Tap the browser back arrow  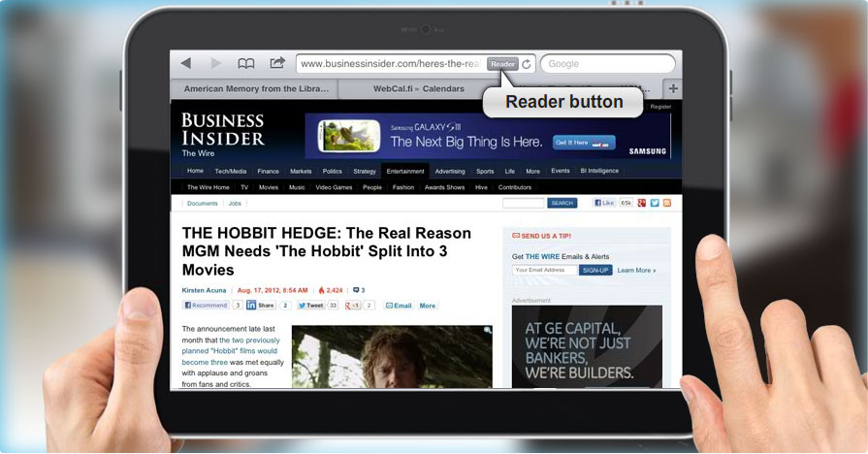[185, 64]
